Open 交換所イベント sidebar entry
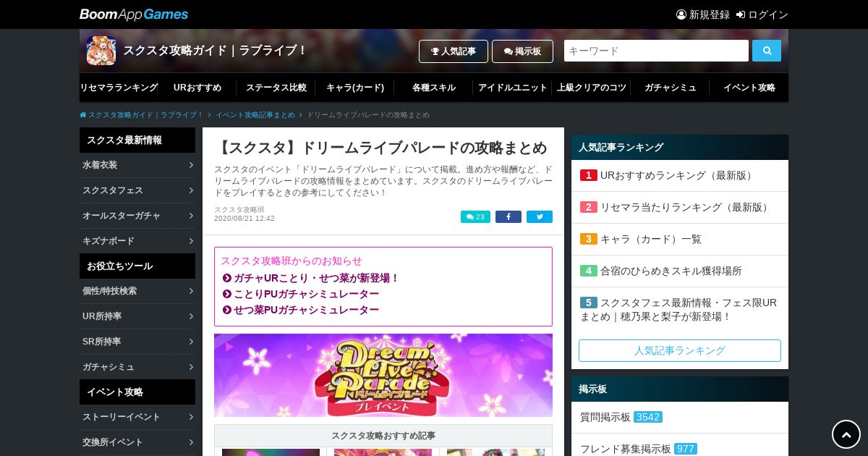 pos(137,442)
